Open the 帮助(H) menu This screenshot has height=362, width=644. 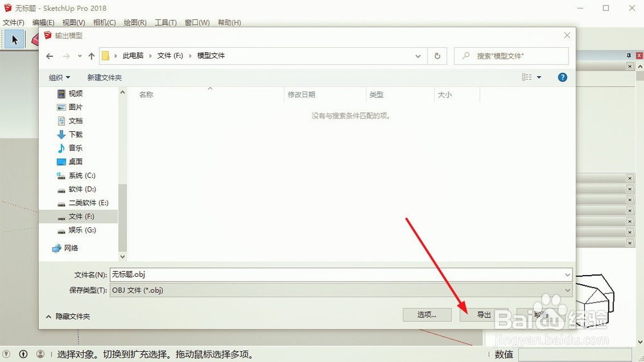click(229, 23)
